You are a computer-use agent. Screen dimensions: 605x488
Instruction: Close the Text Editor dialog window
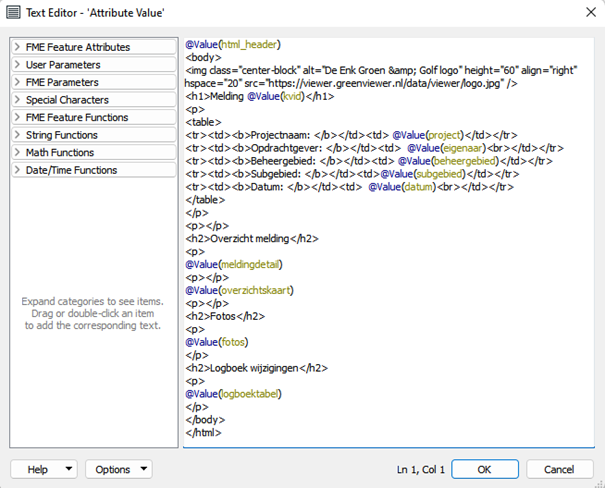(x=584, y=13)
